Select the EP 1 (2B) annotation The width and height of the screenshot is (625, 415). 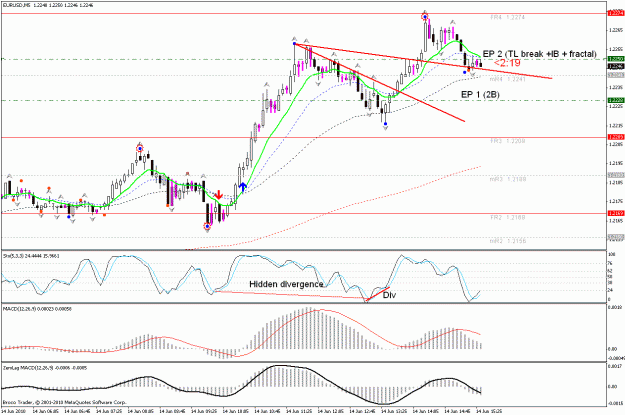click(x=480, y=94)
